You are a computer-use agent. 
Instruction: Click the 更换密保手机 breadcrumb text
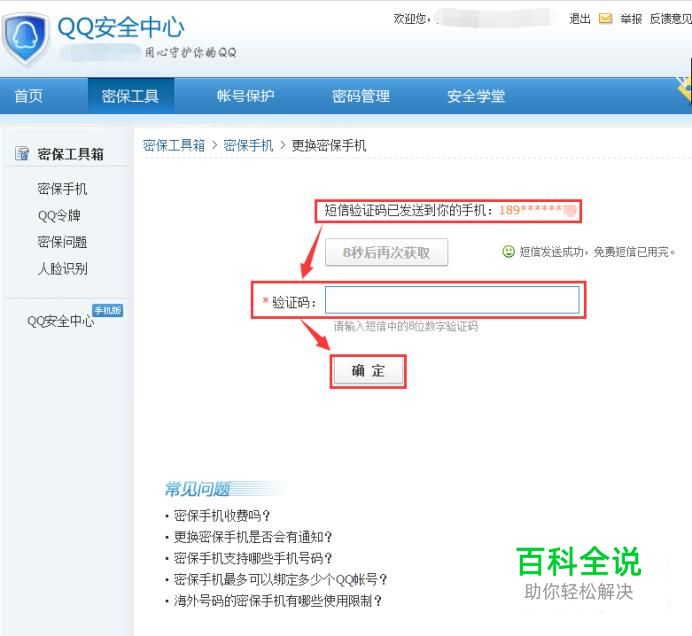click(x=329, y=145)
